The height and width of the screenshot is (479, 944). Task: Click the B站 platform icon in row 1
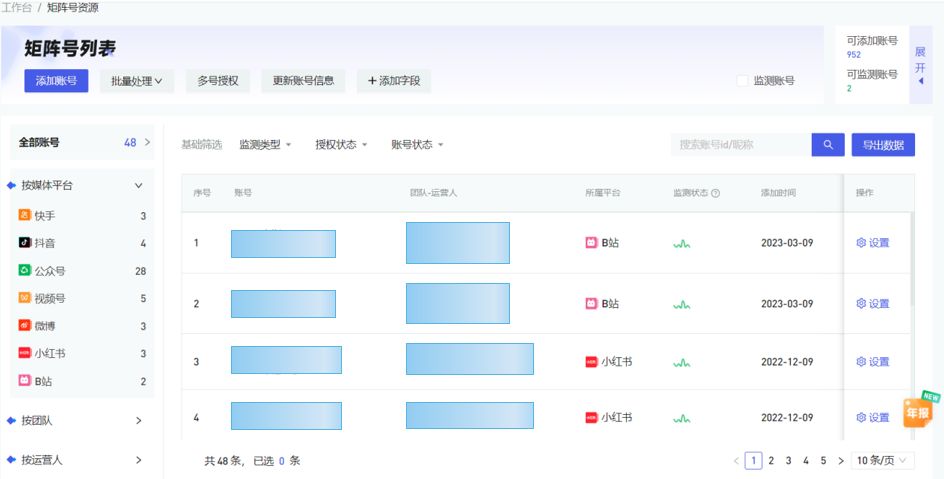(591, 243)
